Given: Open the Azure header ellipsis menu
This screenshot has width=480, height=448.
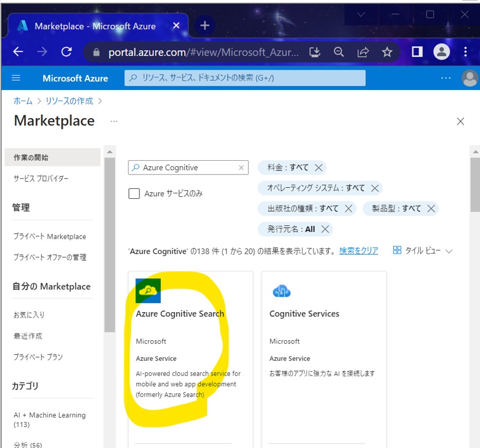Looking at the screenshot, I should pos(446,78).
